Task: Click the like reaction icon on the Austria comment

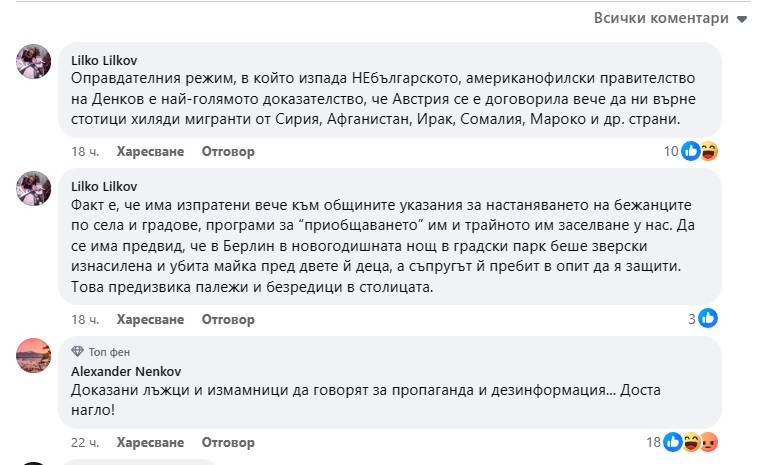Action: click(691, 152)
